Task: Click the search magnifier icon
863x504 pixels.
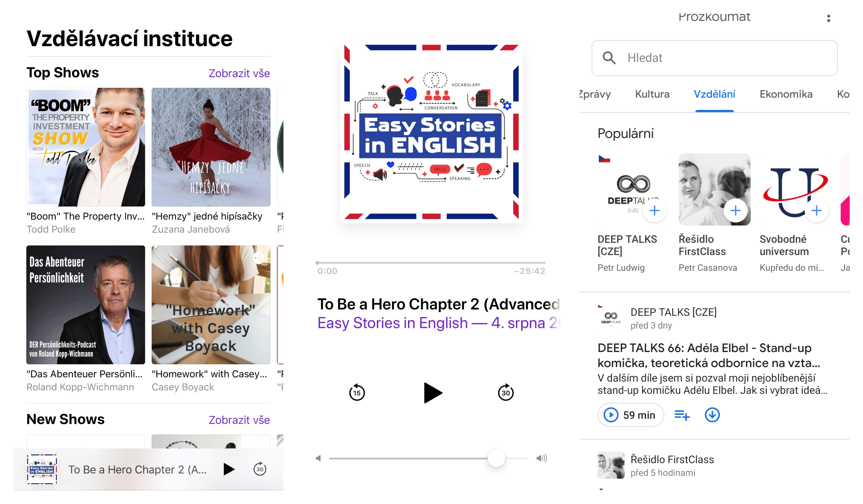Action: [x=609, y=58]
